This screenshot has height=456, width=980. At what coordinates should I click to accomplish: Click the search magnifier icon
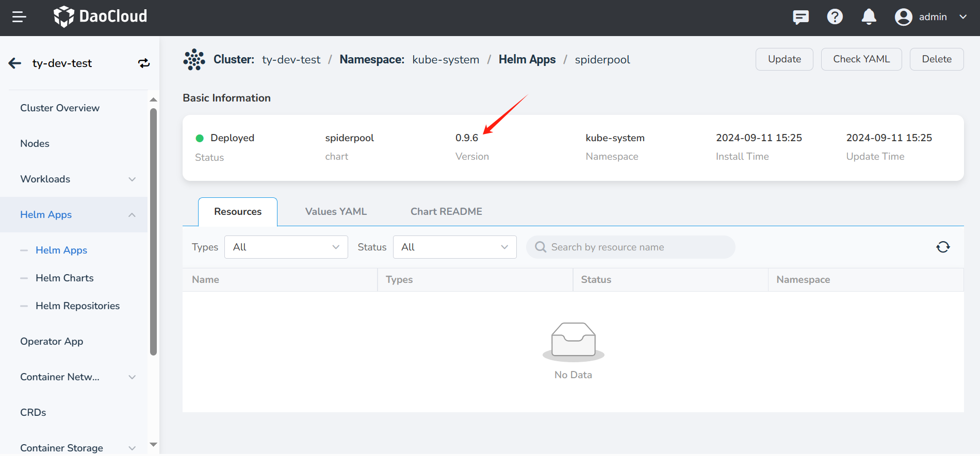540,247
